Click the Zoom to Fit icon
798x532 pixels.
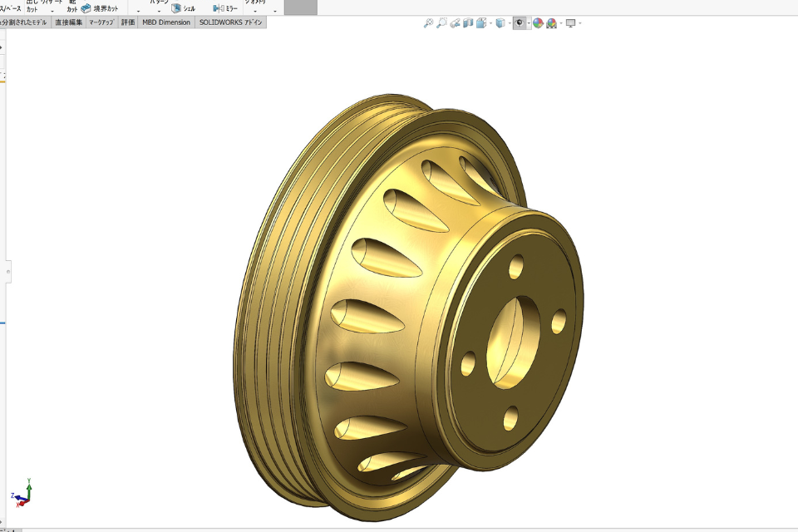click(428, 23)
